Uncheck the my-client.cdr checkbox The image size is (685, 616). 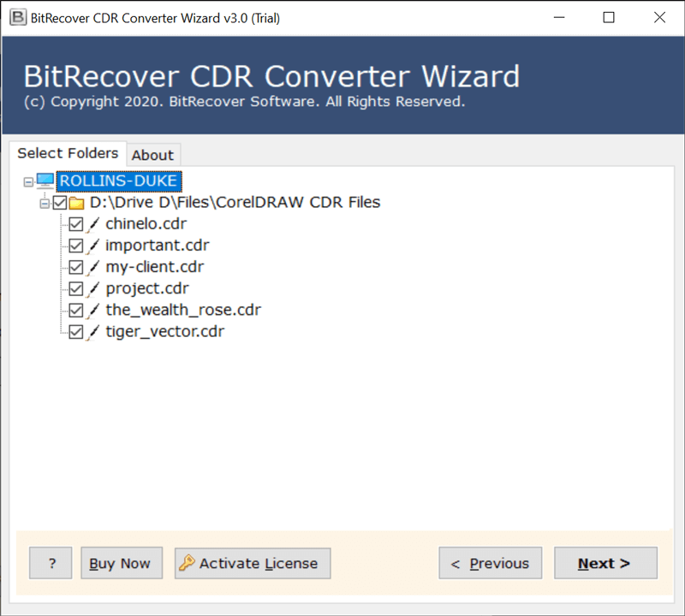tap(76, 267)
